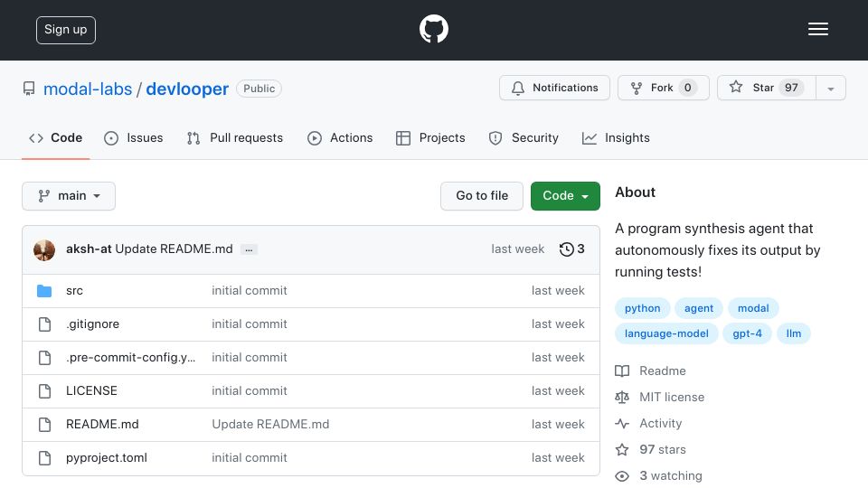
Task: Click the GitHub logo in header
Action: (433, 29)
